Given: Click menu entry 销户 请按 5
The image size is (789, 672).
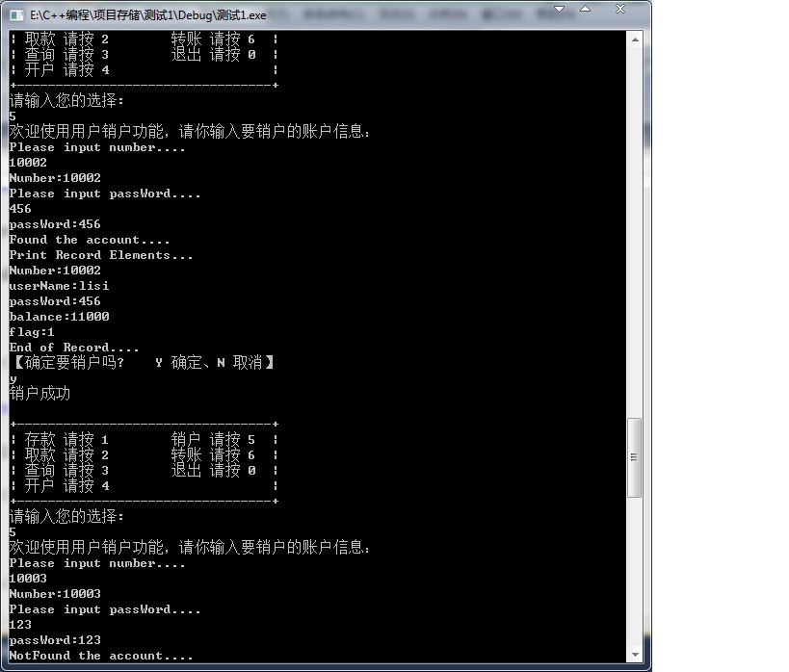Looking at the screenshot, I should coord(213,439).
